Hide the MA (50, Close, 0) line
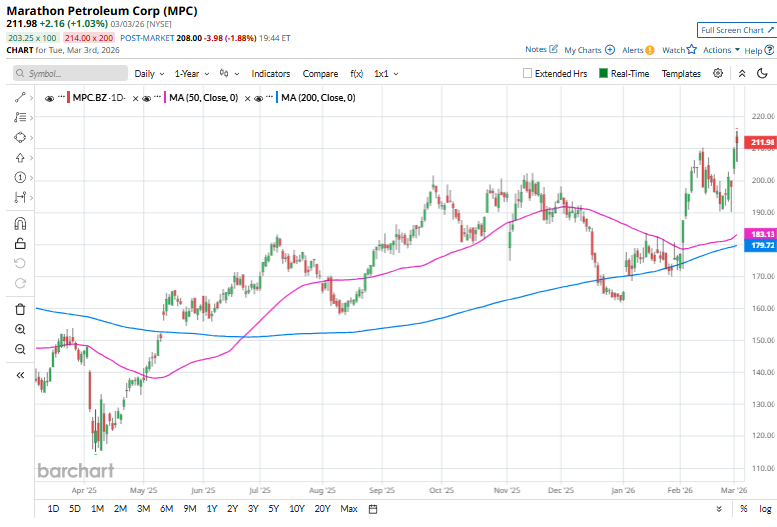The height and width of the screenshot is (527, 777). (x=147, y=98)
